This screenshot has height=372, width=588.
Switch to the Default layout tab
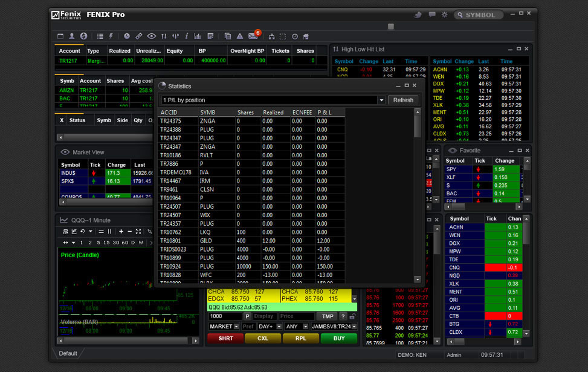[x=68, y=354]
